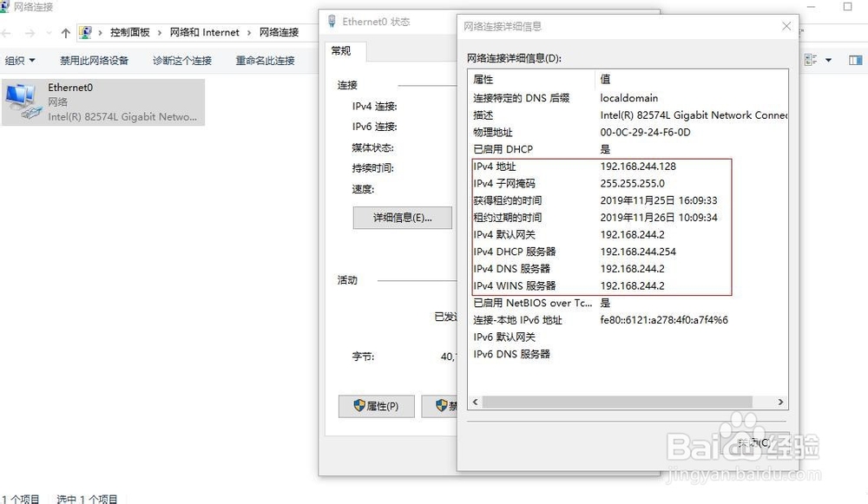
Task: Select the Ethernet0 network adapter icon
Action: point(22,98)
